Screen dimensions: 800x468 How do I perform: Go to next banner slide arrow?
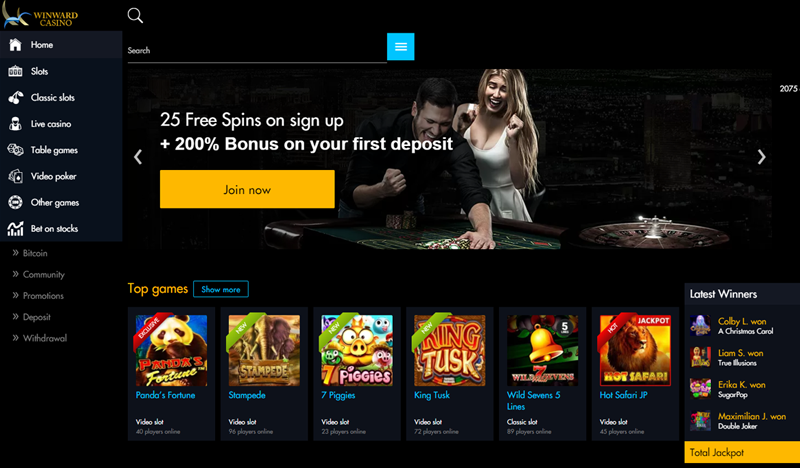761,157
